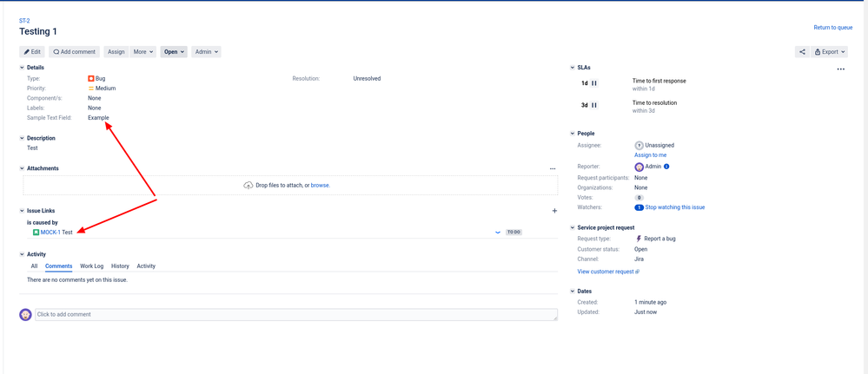This screenshot has height=374, width=868.
Task: Click pause icon for first response SLA
Action: pyautogui.click(x=594, y=83)
